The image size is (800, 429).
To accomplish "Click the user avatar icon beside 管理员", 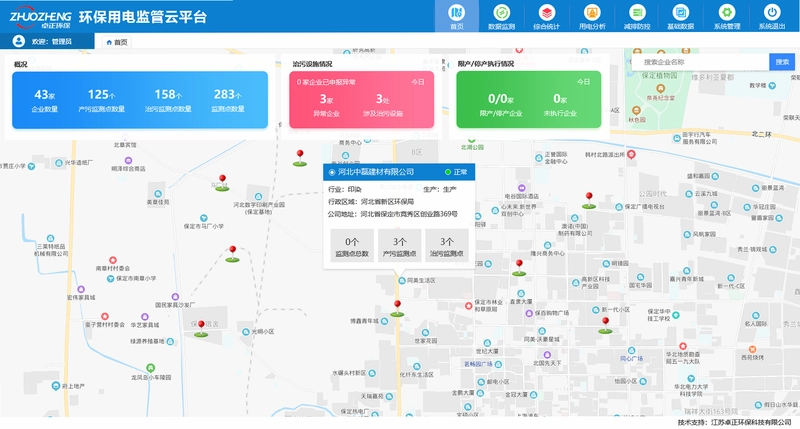I will click(x=18, y=41).
